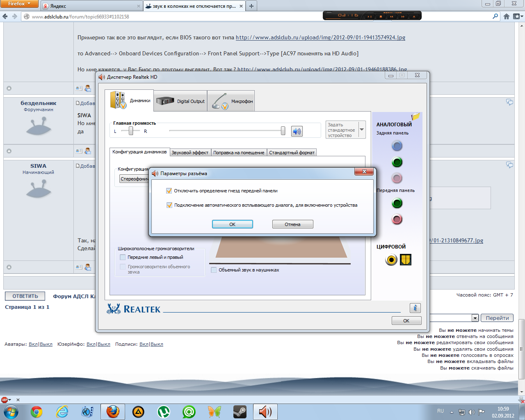Click the taskbar clock
Image resolution: width=525 pixels, height=420 pixels.
click(x=503, y=412)
